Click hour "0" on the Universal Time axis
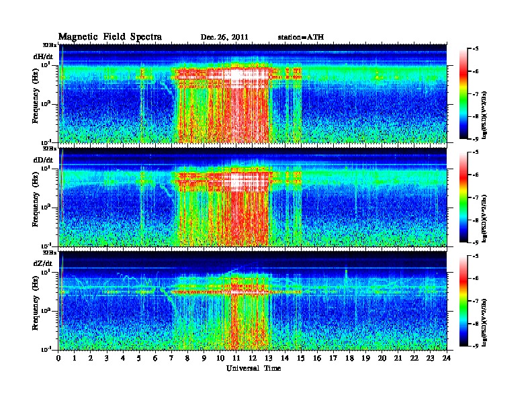The height and width of the screenshot is (411, 532). coord(58,358)
